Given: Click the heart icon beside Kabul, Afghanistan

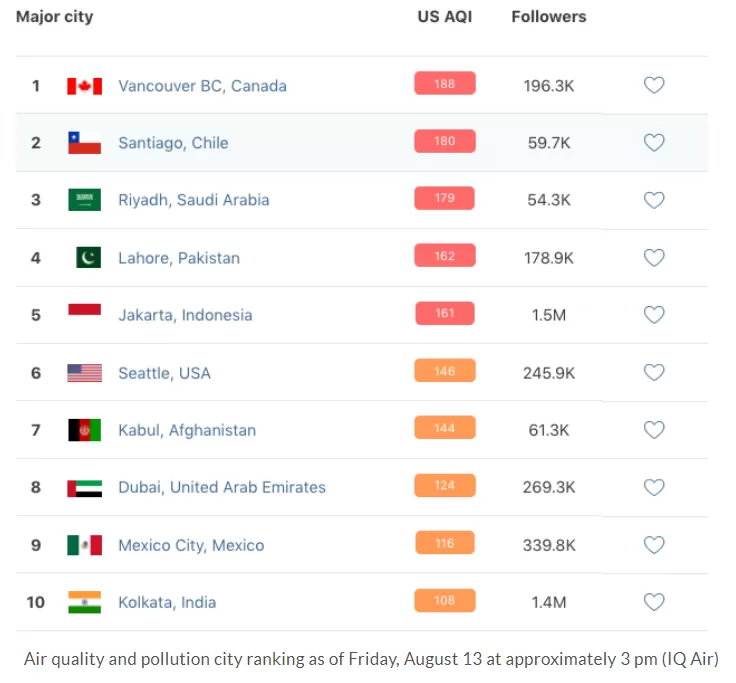Looking at the screenshot, I should click(x=654, y=430).
